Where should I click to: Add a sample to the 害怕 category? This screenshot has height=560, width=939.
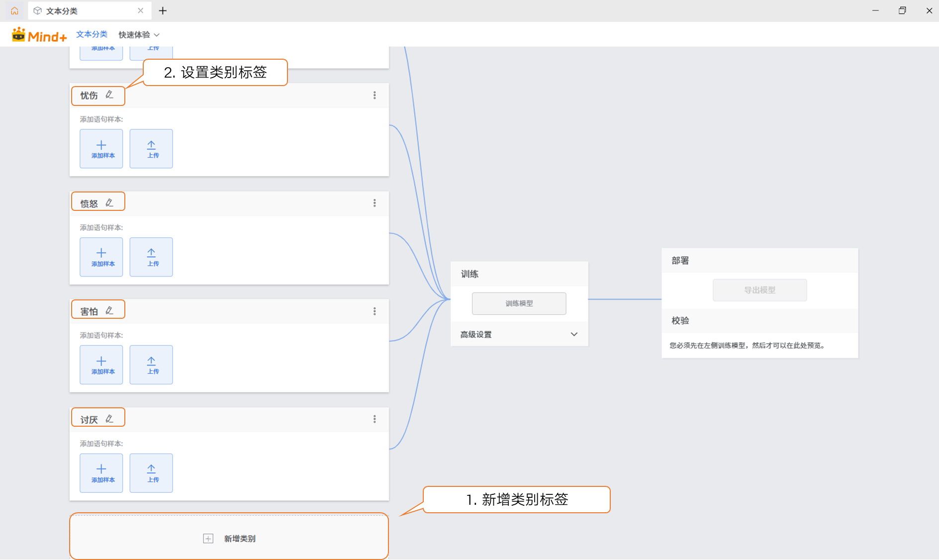point(101,365)
